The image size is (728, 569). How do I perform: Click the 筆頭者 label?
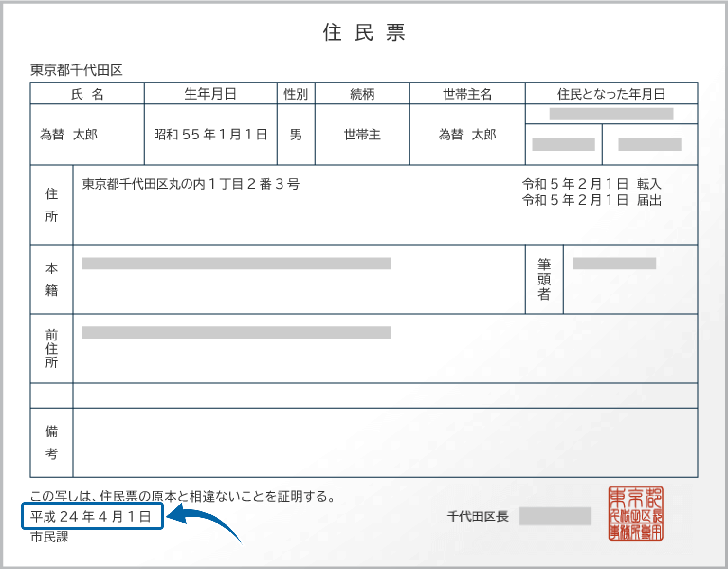point(544,279)
